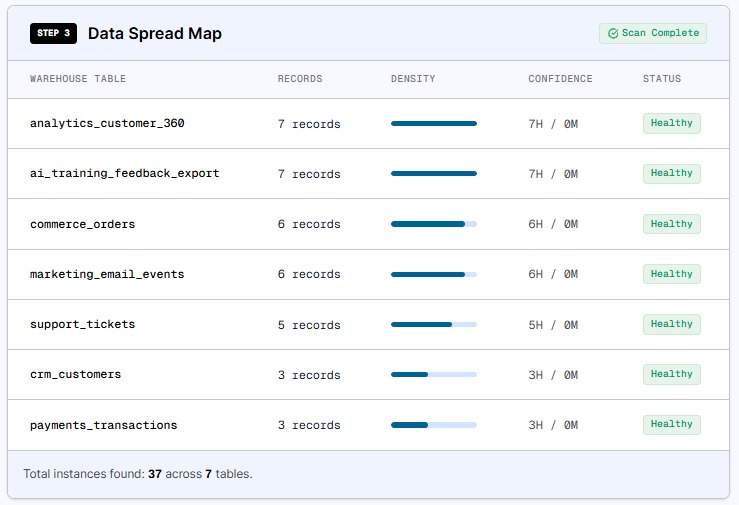Viewport: 739px width, 505px height.
Task: Click the payments_transactions table name
Action: pyautogui.click(x=104, y=425)
